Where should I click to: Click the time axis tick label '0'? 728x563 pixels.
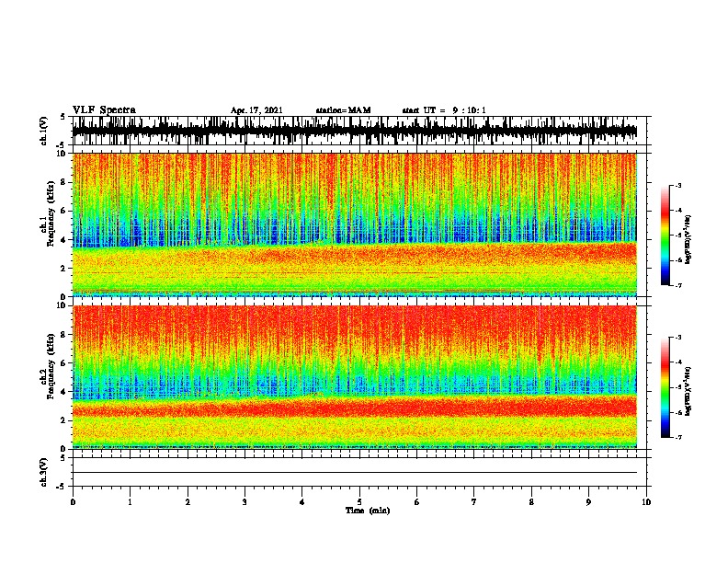point(73,502)
